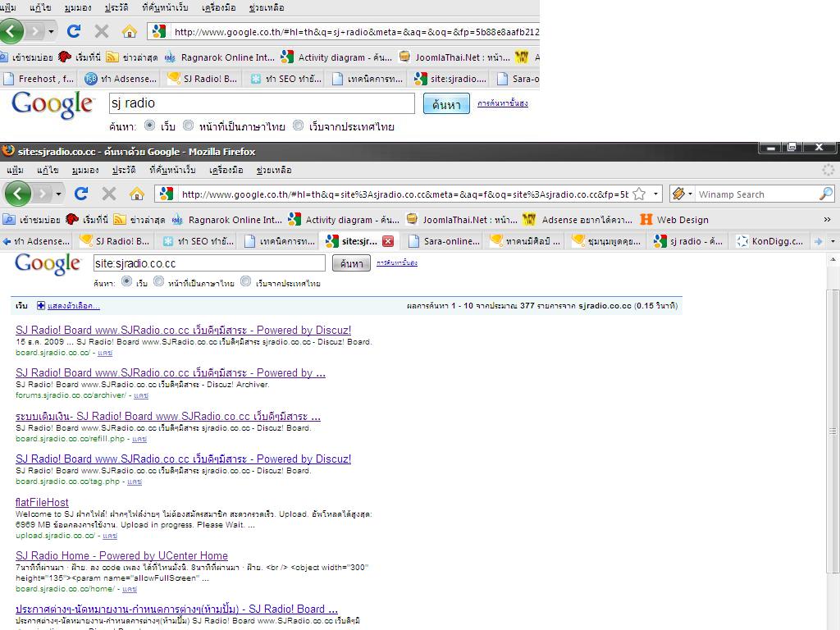This screenshot has width=840, height=630.
Task: Click vertical scrollbar thumb in results page
Action: tap(833, 431)
